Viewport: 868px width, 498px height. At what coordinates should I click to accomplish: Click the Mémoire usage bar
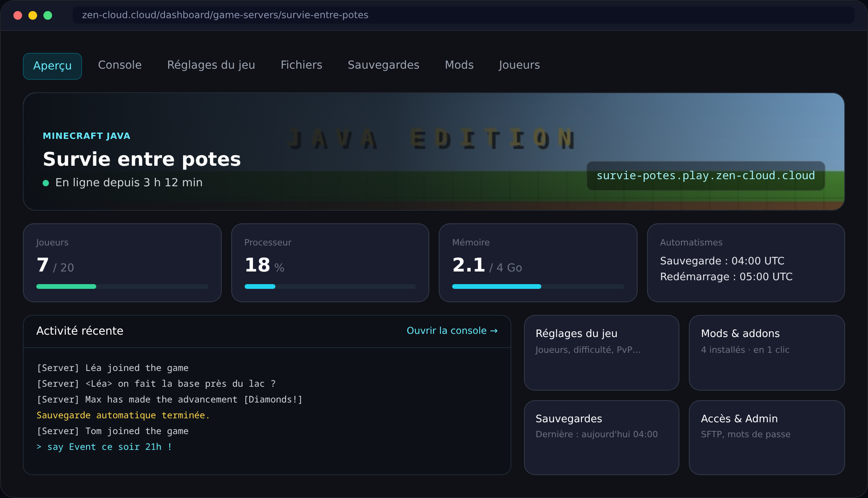coord(538,286)
